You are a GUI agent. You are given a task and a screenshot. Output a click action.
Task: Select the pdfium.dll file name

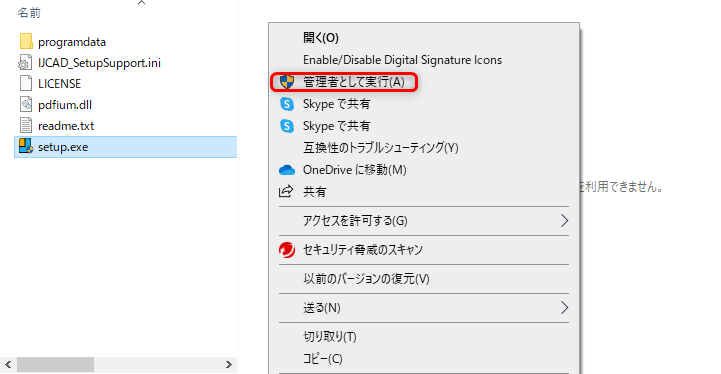point(65,105)
